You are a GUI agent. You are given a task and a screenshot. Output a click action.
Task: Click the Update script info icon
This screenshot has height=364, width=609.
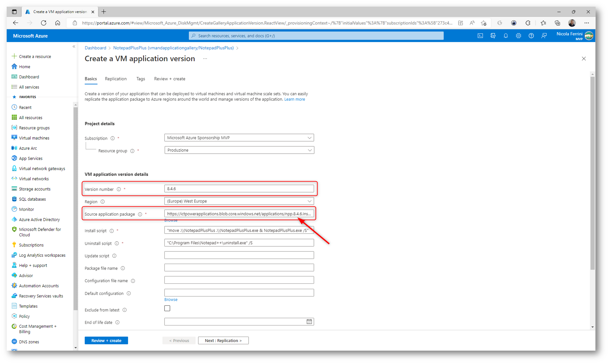coord(114,256)
